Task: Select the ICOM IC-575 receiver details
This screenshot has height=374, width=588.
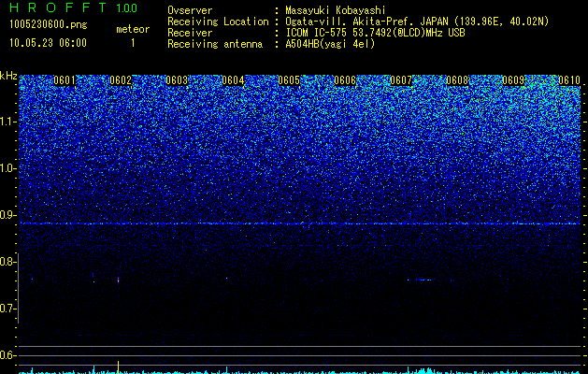Action: point(375,33)
